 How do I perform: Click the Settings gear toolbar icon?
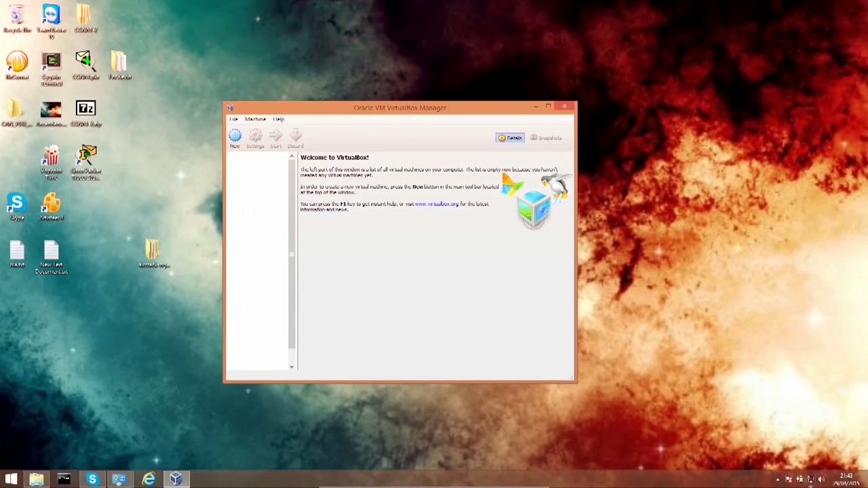255,138
